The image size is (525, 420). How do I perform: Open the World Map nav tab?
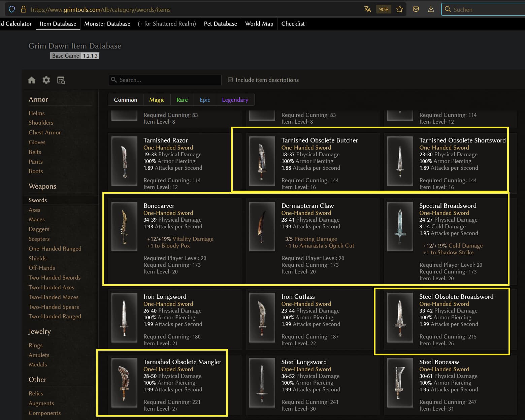click(259, 24)
